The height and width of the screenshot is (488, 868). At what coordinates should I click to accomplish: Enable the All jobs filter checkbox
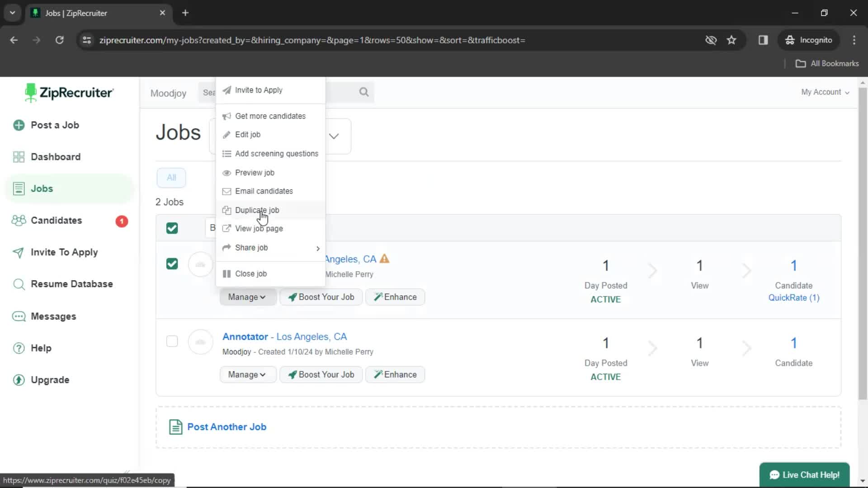[172, 178]
